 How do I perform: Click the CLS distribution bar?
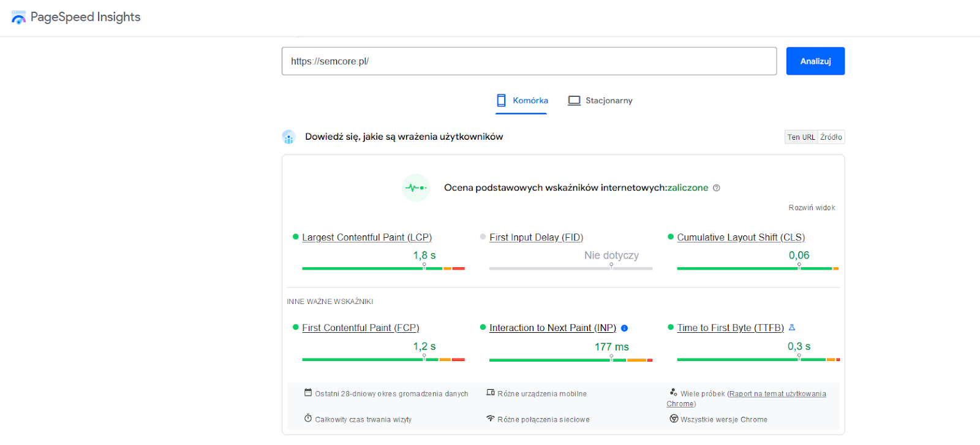[x=758, y=268]
